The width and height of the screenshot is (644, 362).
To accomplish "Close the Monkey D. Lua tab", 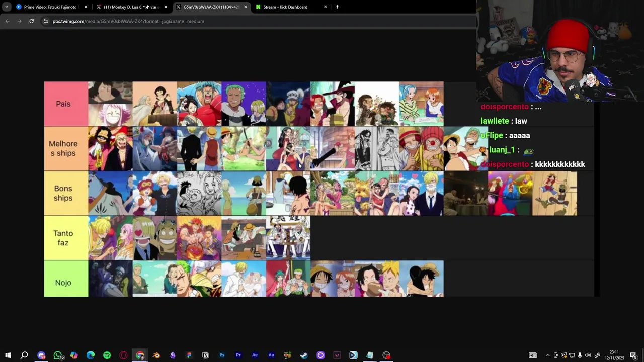I will (x=166, y=7).
